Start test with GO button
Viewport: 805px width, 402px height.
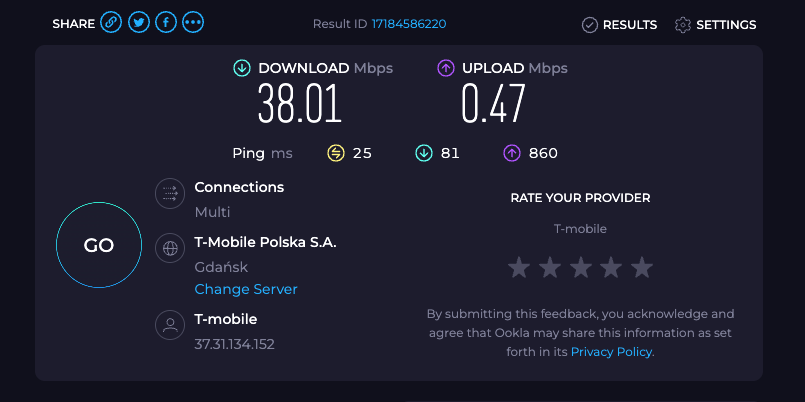click(x=99, y=245)
